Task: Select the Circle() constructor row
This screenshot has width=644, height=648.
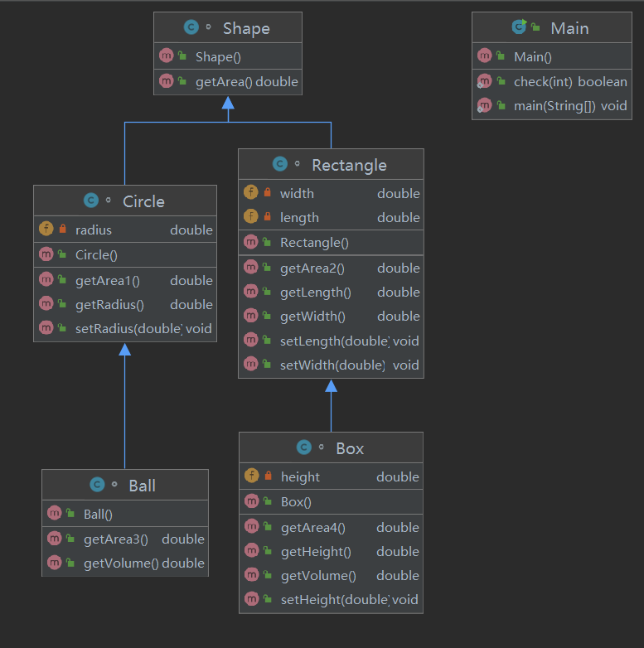Action: pos(125,254)
